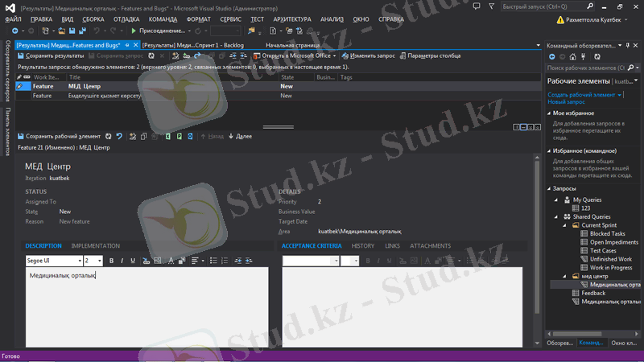Open the feedback speech bubble icon
The height and width of the screenshot is (362, 644).
coord(477,6)
